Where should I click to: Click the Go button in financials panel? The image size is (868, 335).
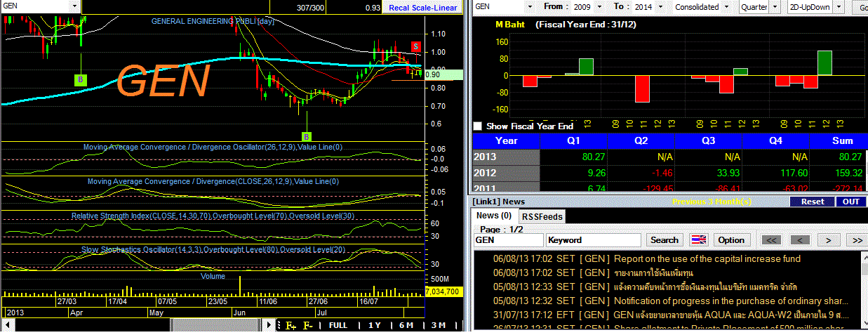point(860,7)
